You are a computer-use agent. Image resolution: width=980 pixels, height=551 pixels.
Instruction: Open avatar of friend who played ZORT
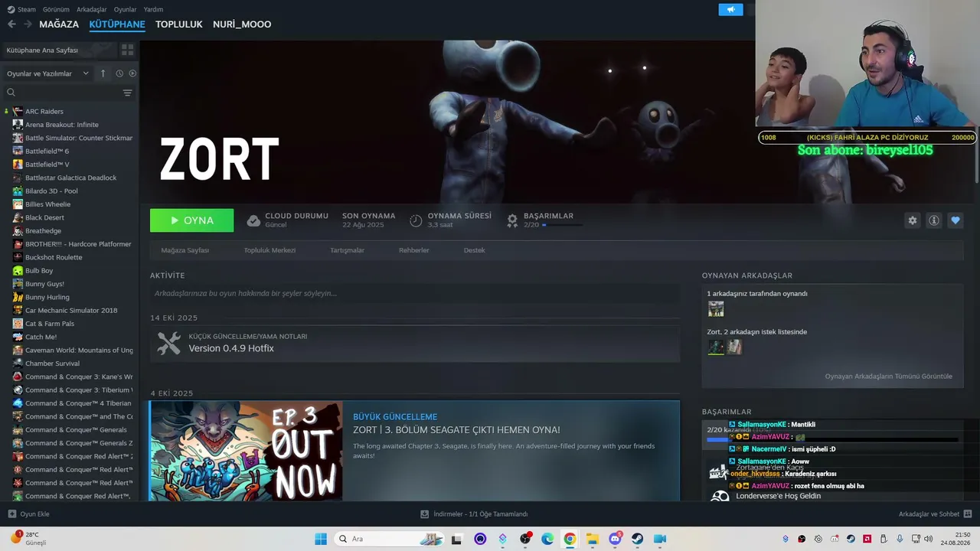(716, 309)
